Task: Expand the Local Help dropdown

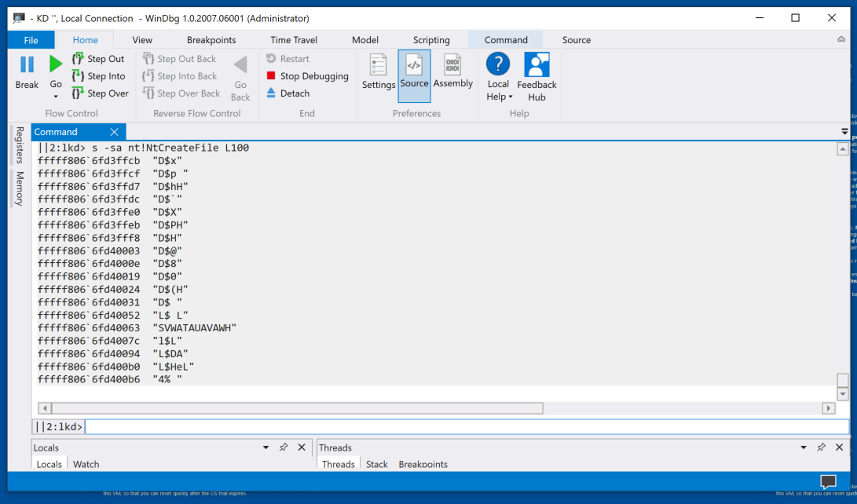Action: click(511, 97)
